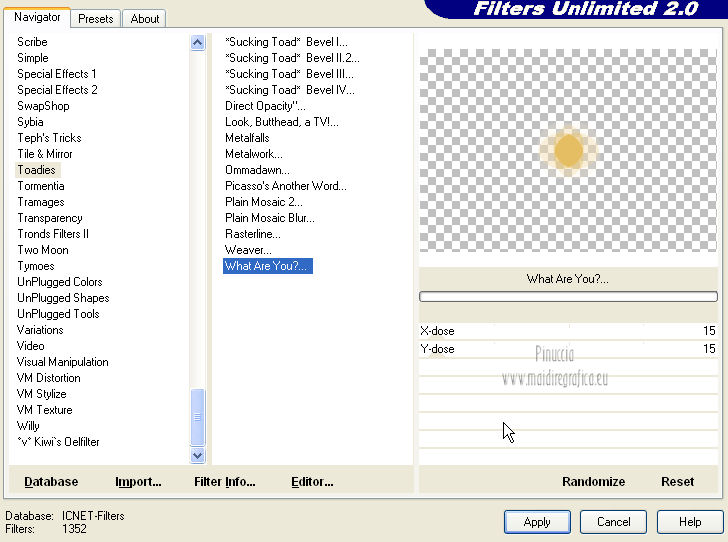This screenshot has width=728, height=542.
Task: Select the Variations category
Action: (40, 330)
